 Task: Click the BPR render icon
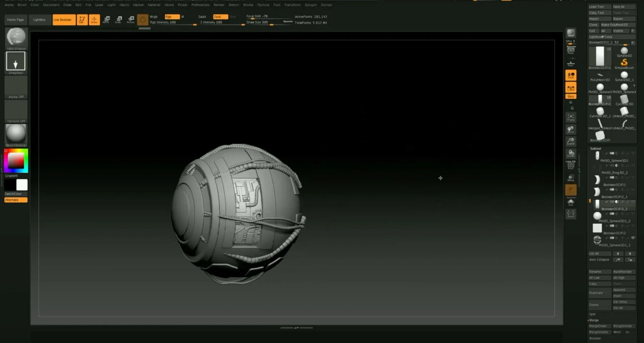571,33
